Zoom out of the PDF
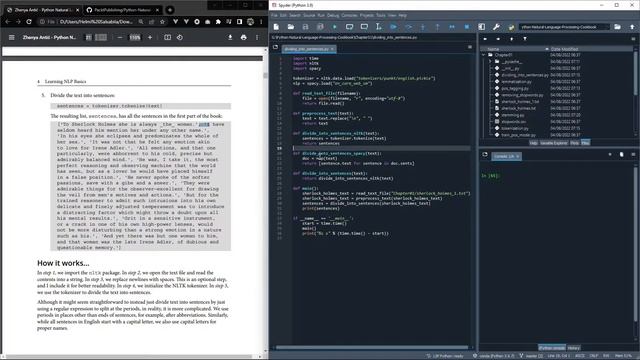Viewport: 640px width, 360px height. 120,38
